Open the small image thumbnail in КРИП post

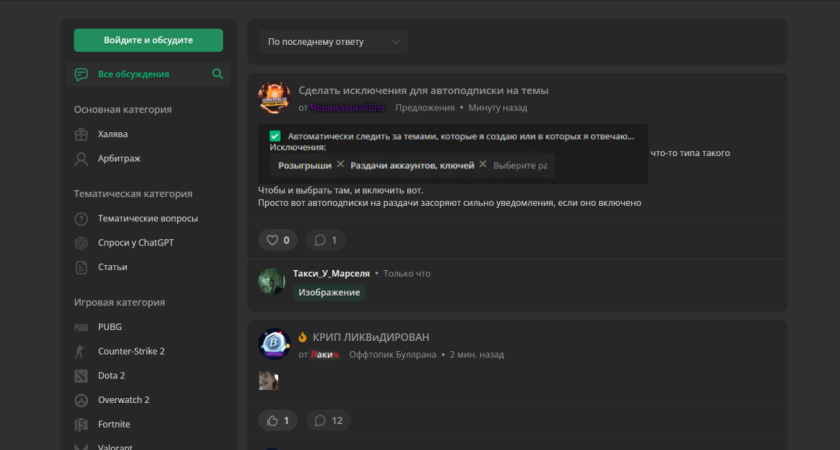[268, 380]
